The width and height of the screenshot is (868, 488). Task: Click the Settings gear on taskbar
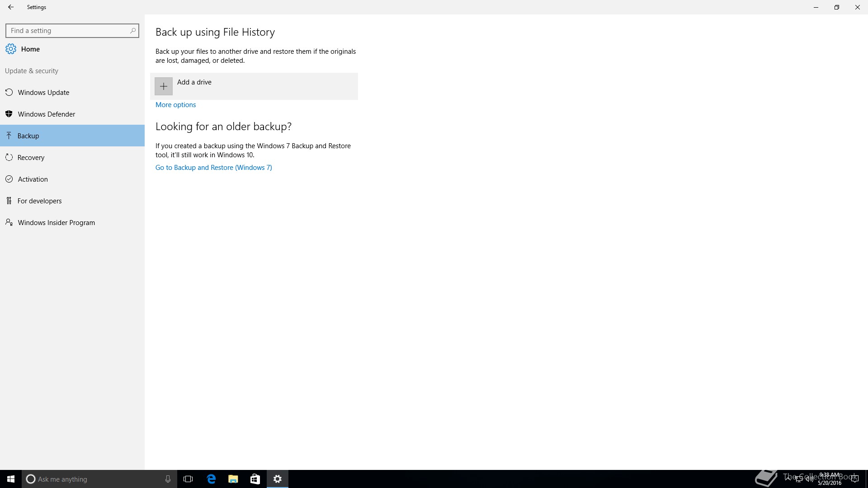pyautogui.click(x=278, y=479)
